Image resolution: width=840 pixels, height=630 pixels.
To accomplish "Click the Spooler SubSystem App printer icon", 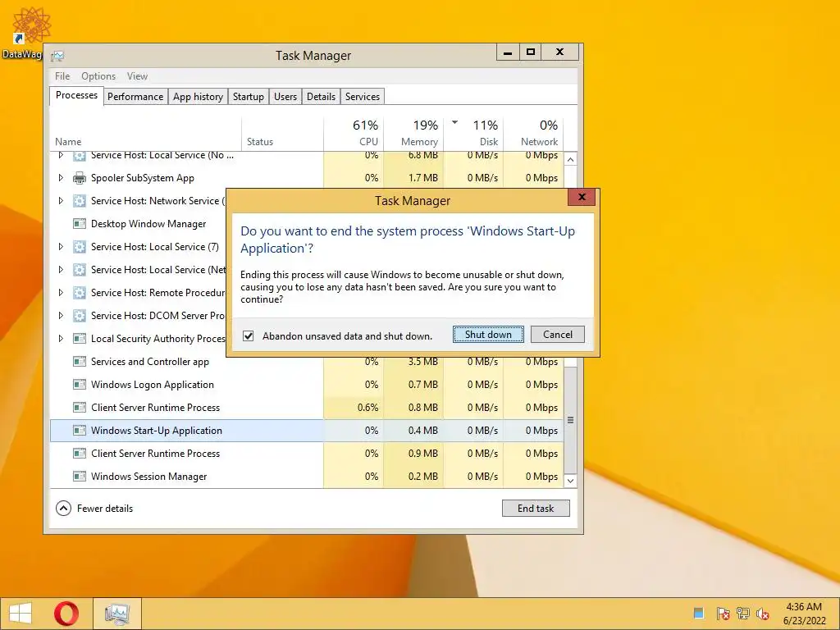I will click(x=80, y=178).
